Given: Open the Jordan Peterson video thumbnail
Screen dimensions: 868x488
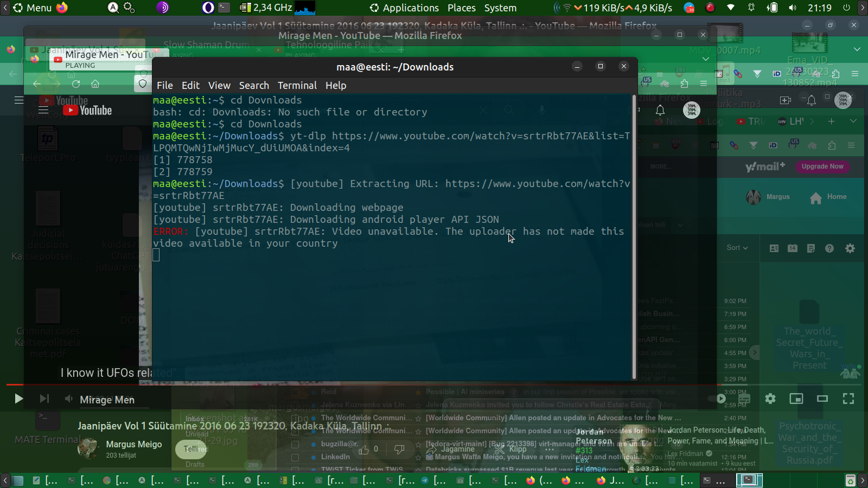Looking at the screenshot, I should (617, 449).
